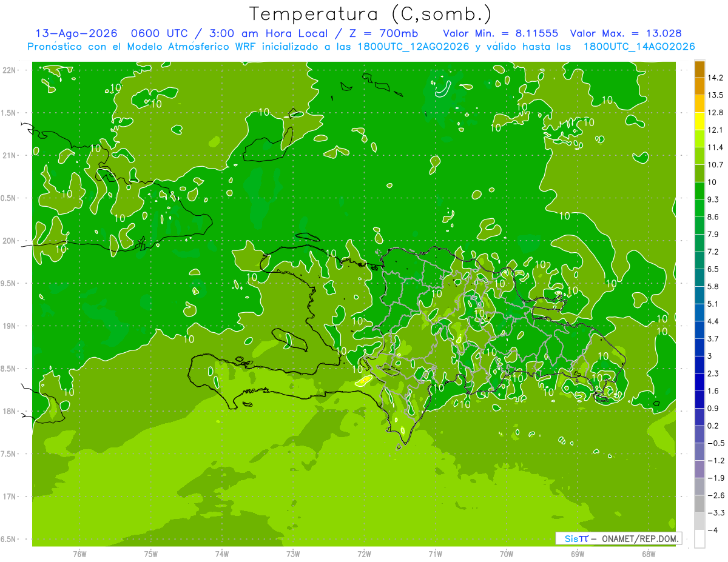Pick the orange swatch between 13.5 and 14.2
Viewport: 728px width, 562px height.
pyautogui.click(x=699, y=86)
